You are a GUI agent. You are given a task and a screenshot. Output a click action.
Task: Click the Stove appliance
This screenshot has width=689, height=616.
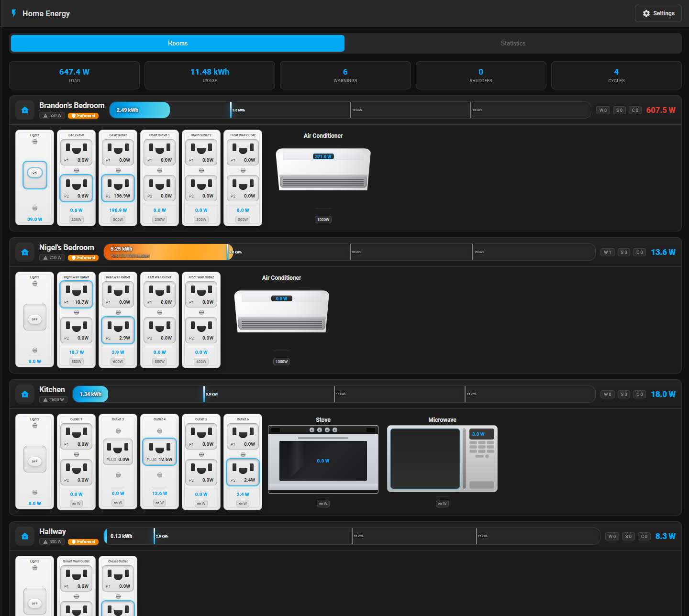tap(323, 459)
